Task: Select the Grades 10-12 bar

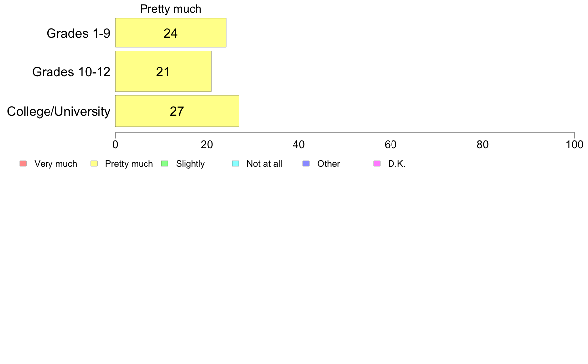Action: pos(163,72)
